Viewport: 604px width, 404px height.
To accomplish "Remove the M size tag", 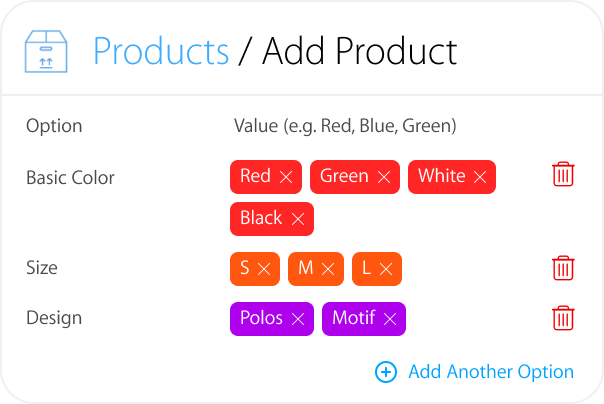I will tap(328, 269).
